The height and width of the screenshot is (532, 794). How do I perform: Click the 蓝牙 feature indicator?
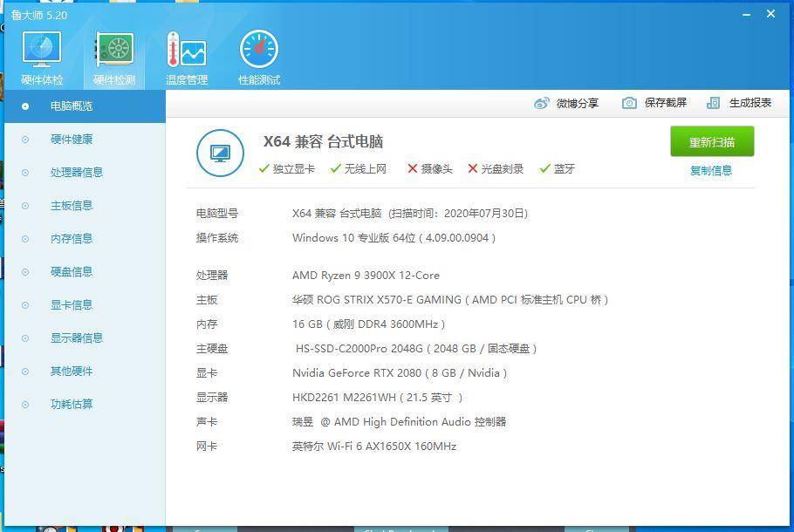[557, 169]
